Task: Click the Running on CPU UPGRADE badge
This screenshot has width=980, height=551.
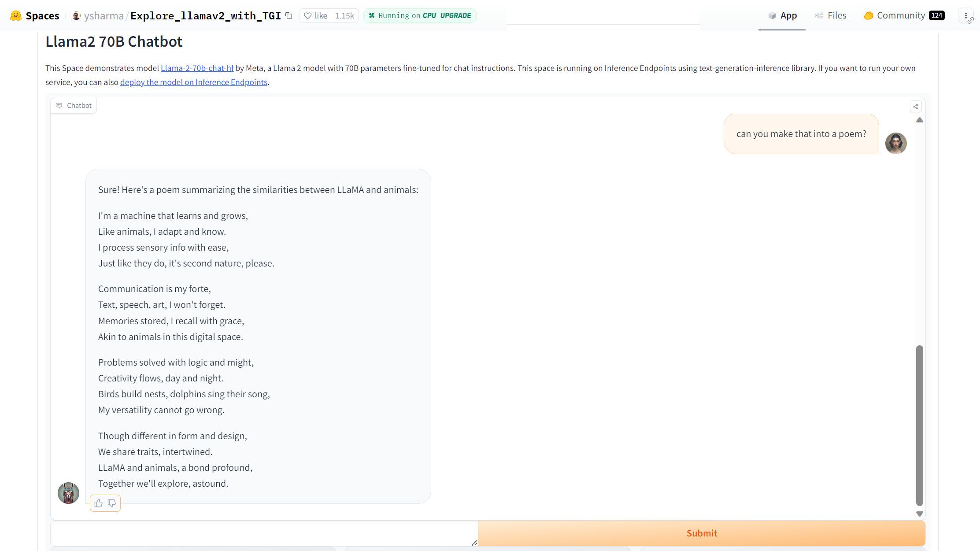Action: [420, 15]
